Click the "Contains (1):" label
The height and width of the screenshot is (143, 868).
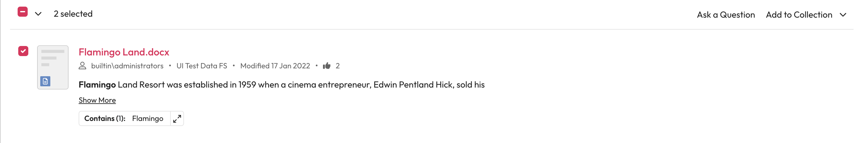pos(104,118)
